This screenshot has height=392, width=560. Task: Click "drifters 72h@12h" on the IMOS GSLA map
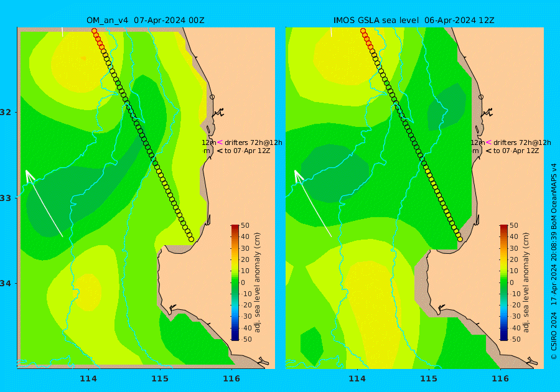(522, 142)
